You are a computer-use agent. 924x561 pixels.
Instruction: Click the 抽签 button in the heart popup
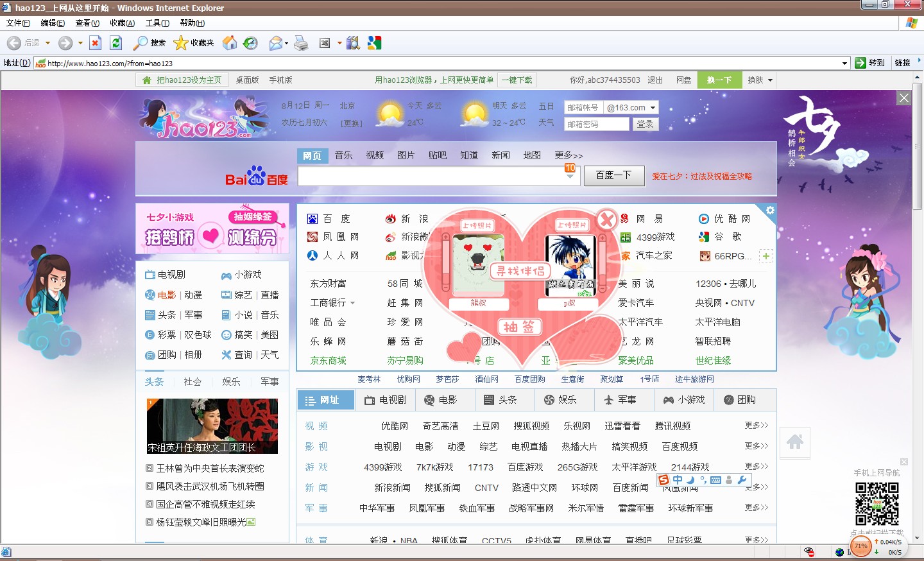coord(519,327)
